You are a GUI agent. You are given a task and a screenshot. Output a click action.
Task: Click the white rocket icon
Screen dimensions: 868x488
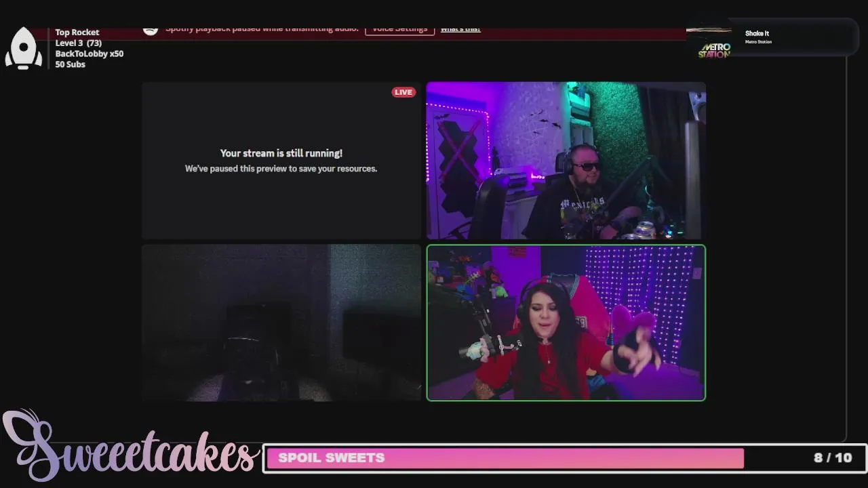[24, 48]
